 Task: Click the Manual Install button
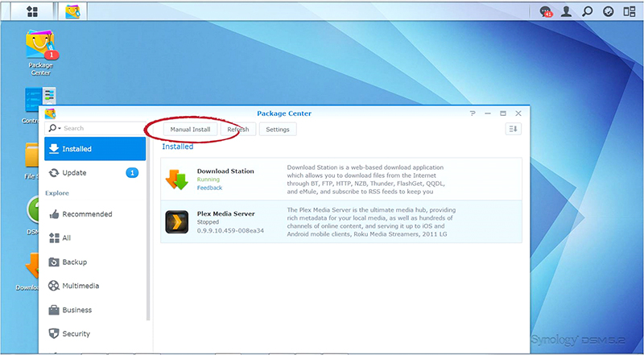[190, 130]
